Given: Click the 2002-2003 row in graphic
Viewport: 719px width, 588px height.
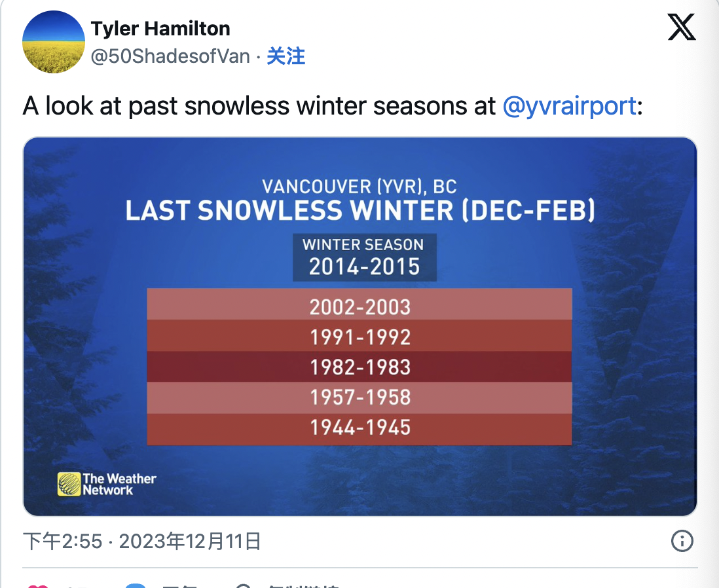Looking at the screenshot, I should [359, 304].
